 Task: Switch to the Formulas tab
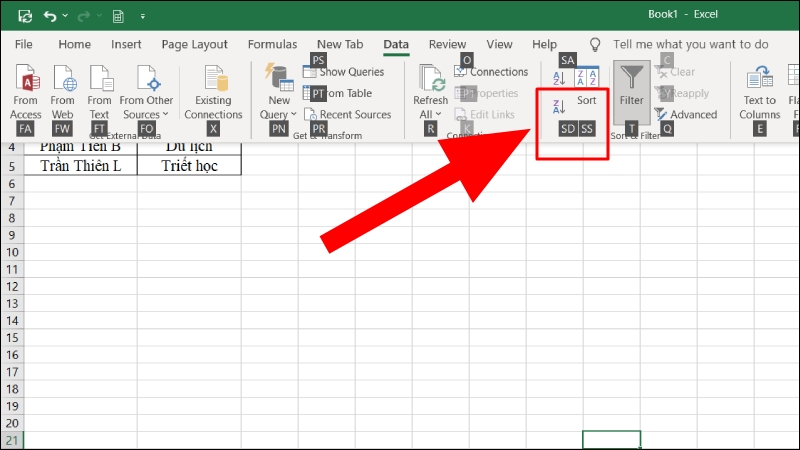coord(272,44)
